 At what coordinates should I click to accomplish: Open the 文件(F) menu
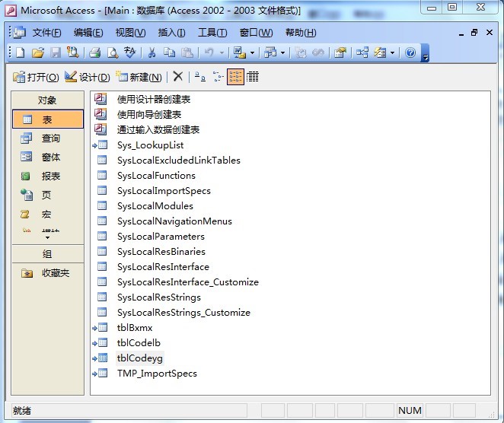46,33
